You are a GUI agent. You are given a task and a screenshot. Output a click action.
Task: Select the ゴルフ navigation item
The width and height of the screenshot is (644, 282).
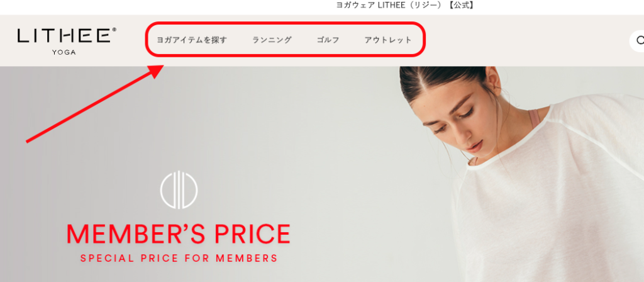click(x=328, y=40)
